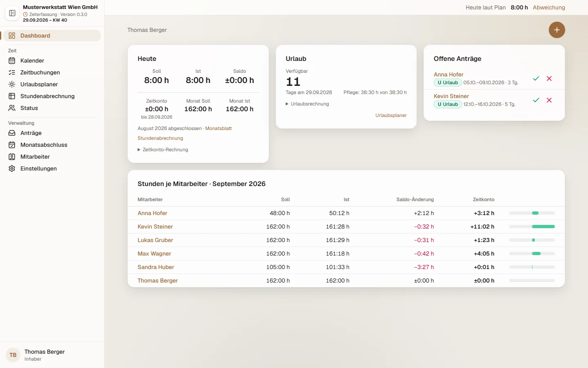Open Lukas Gruber's employee row link
The width and height of the screenshot is (588, 368).
[x=155, y=240]
